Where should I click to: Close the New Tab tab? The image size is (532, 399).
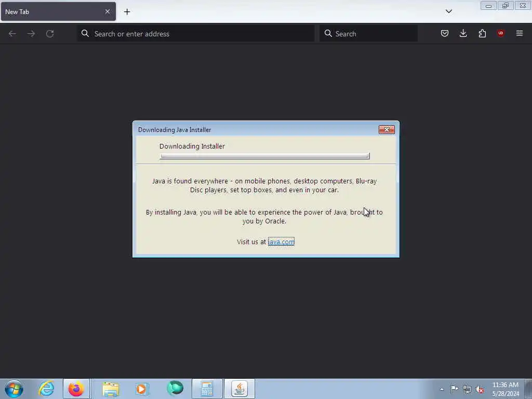click(x=107, y=11)
